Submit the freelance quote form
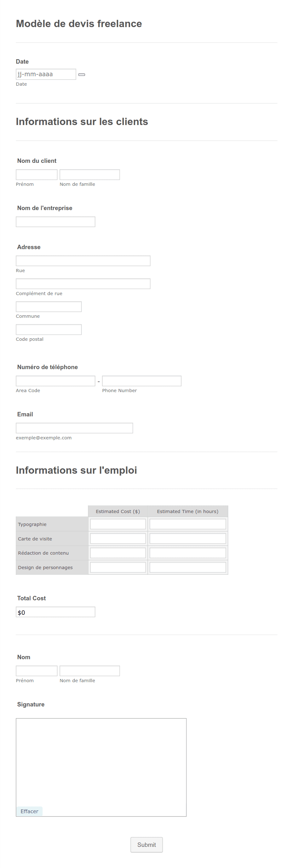293x868 pixels. click(x=147, y=845)
